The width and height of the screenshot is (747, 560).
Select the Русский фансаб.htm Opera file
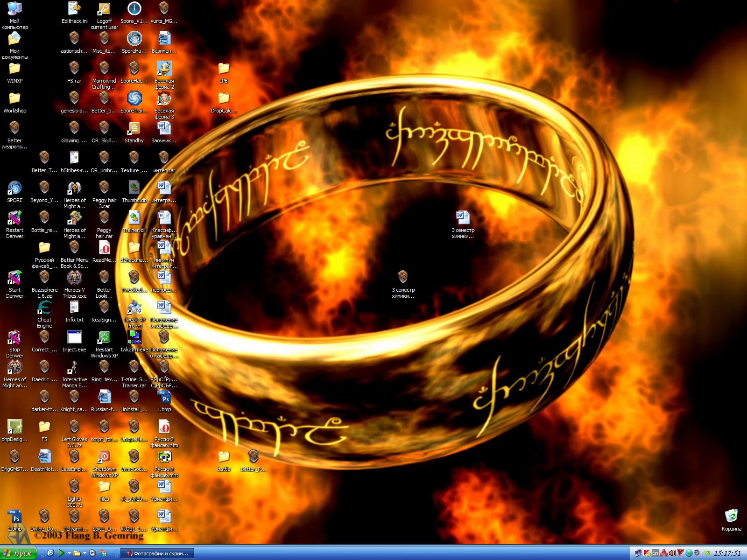[x=164, y=434]
